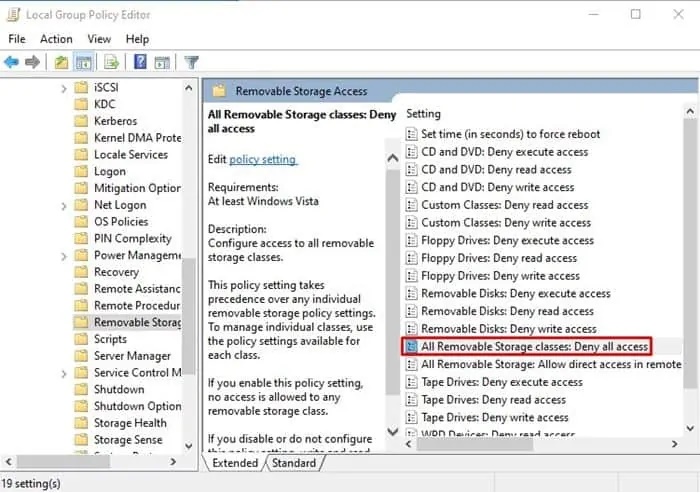Expand the iSCSI tree node
Image resolution: width=700 pixels, height=493 pixels.
click(64, 89)
